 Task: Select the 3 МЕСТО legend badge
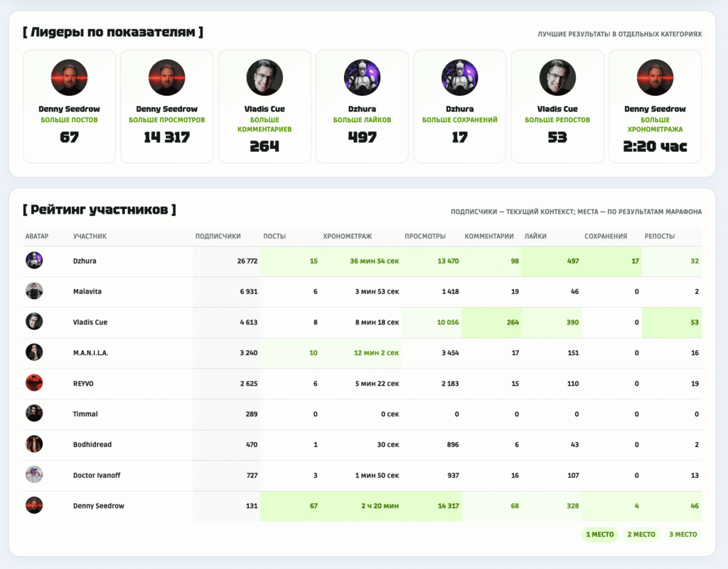click(x=683, y=534)
